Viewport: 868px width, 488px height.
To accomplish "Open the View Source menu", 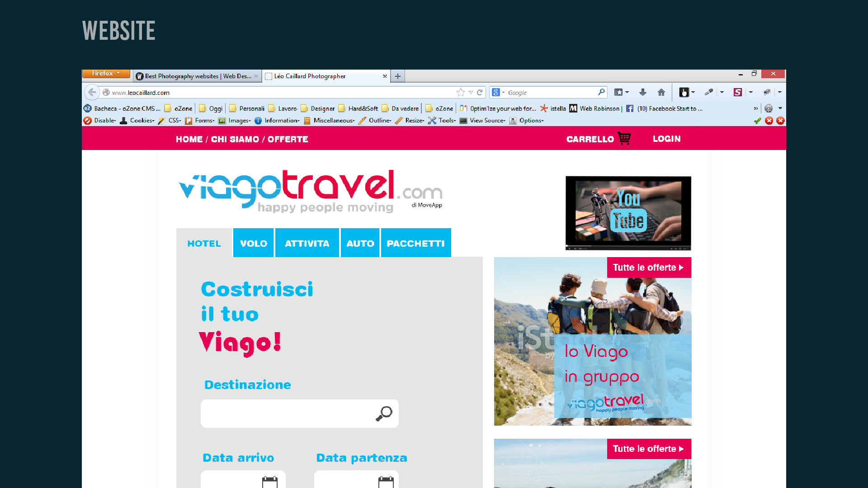I will pos(482,121).
